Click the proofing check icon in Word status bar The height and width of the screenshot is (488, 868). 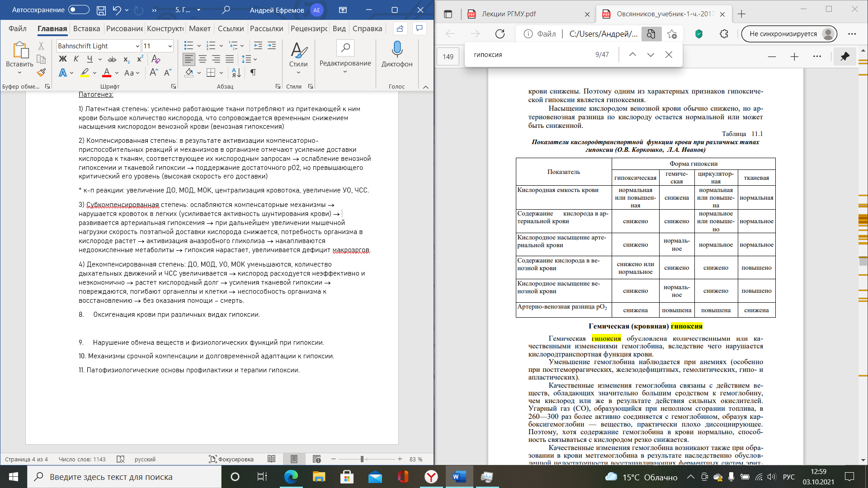pyautogui.click(x=121, y=459)
